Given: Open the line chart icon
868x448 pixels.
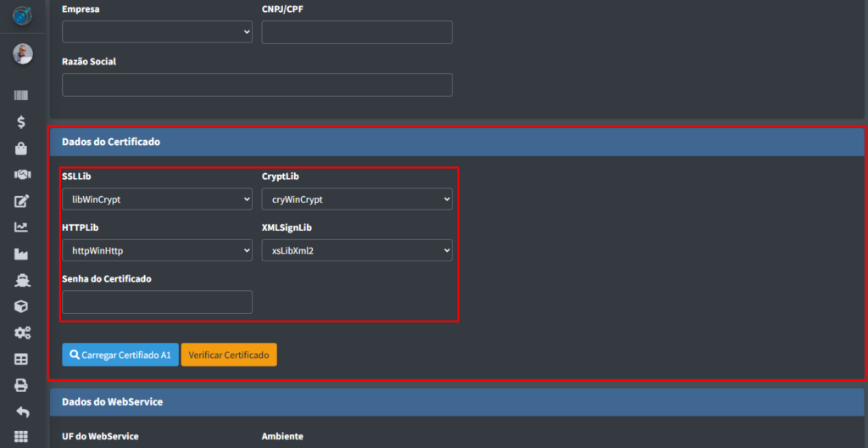Looking at the screenshot, I should point(22,227).
